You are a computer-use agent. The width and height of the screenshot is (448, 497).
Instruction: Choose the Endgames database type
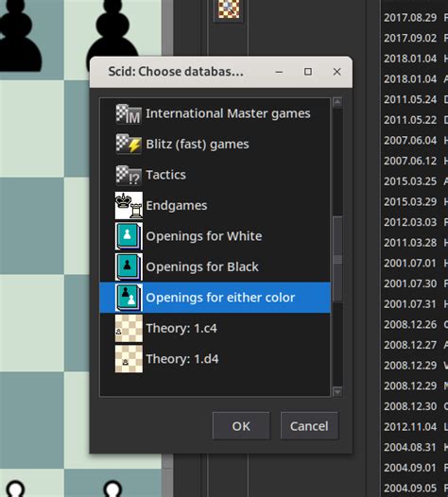(215, 205)
